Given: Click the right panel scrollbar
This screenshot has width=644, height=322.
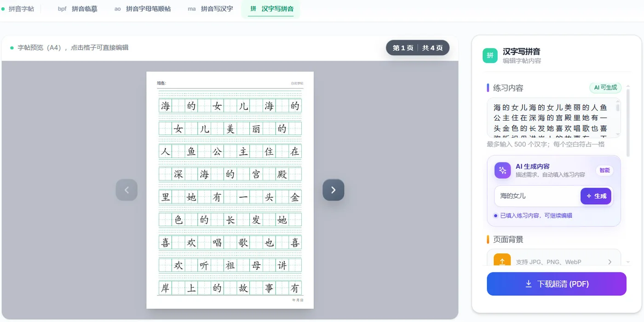Looking at the screenshot, I should [628, 122].
